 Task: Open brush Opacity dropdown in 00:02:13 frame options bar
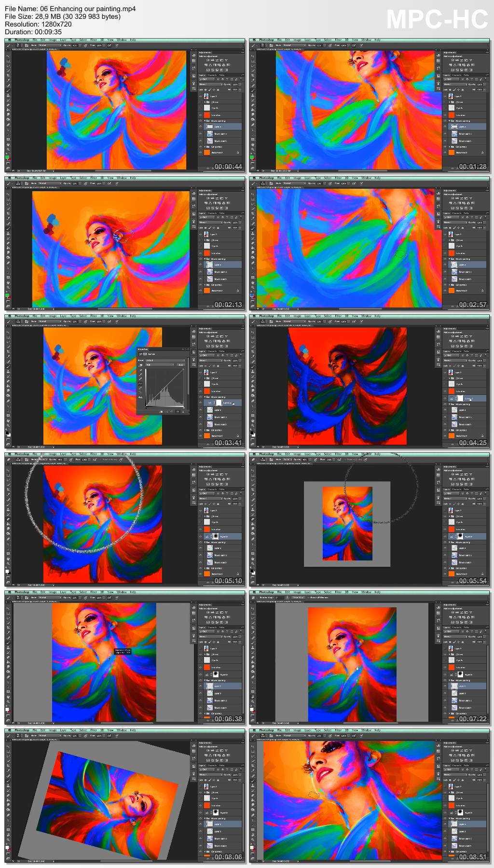click(80, 183)
